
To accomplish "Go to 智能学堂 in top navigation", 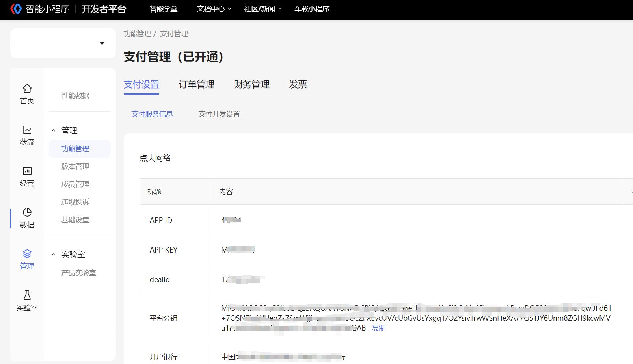I will pos(163,9).
